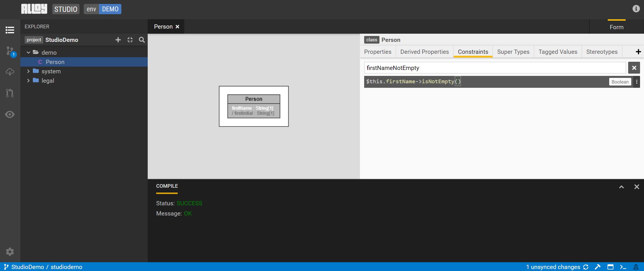Add a new constraint with plus icon
The width and height of the screenshot is (644, 271).
point(638,52)
